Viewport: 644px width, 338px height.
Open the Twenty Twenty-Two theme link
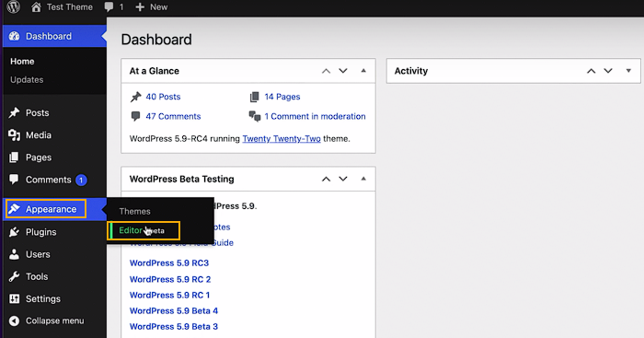[x=282, y=138]
